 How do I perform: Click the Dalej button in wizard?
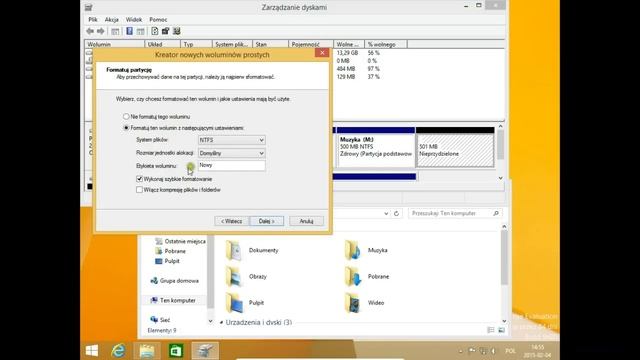pyautogui.click(x=267, y=221)
